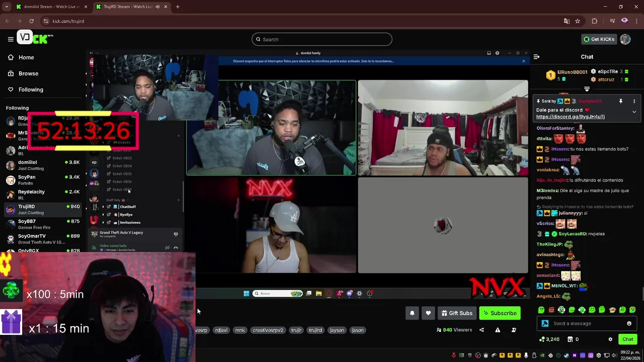644x362 pixels.
Task: Open the emoji picker in message box
Action: click(x=629, y=323)
